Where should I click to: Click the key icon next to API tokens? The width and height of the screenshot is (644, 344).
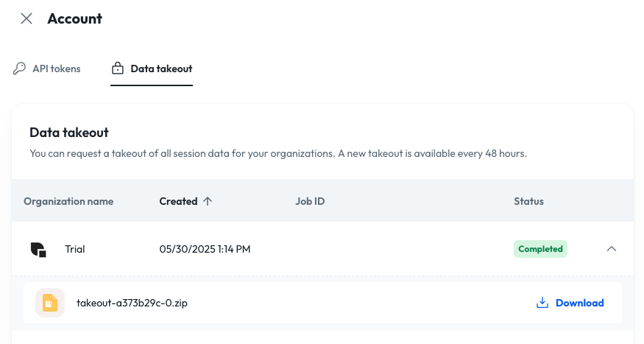[x=19, y=69]
